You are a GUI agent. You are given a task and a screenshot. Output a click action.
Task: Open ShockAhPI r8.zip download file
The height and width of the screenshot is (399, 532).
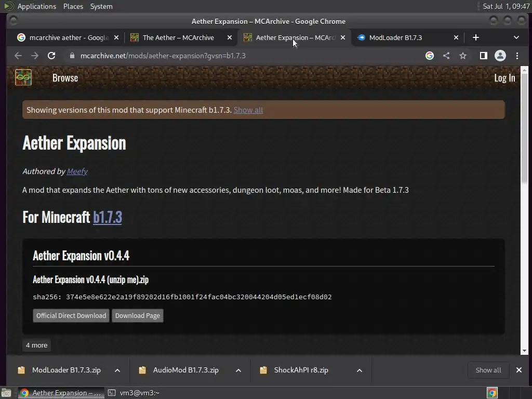302,370
